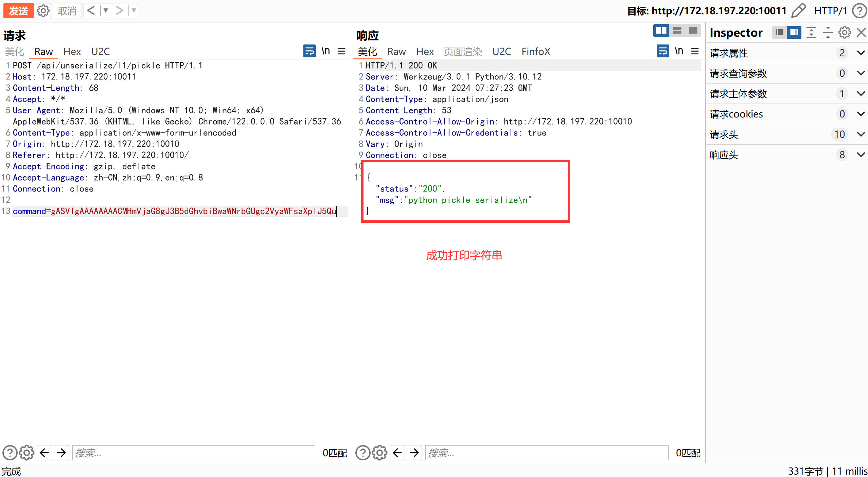This screenshot has height=477, width=868.
Task: Click the 发送 send button
Action: (x=18, y=11)
